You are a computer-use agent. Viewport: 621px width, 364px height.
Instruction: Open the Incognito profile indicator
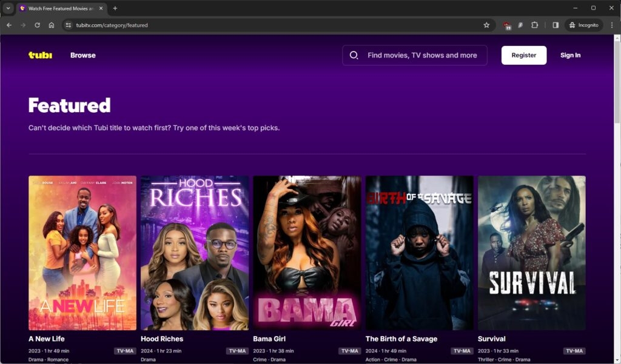[584, 25]
